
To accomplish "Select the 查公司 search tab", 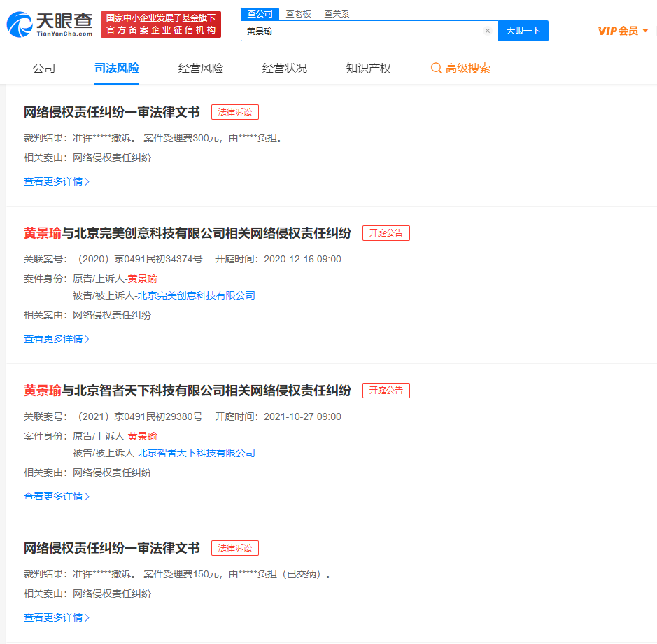I will (260, 14).
